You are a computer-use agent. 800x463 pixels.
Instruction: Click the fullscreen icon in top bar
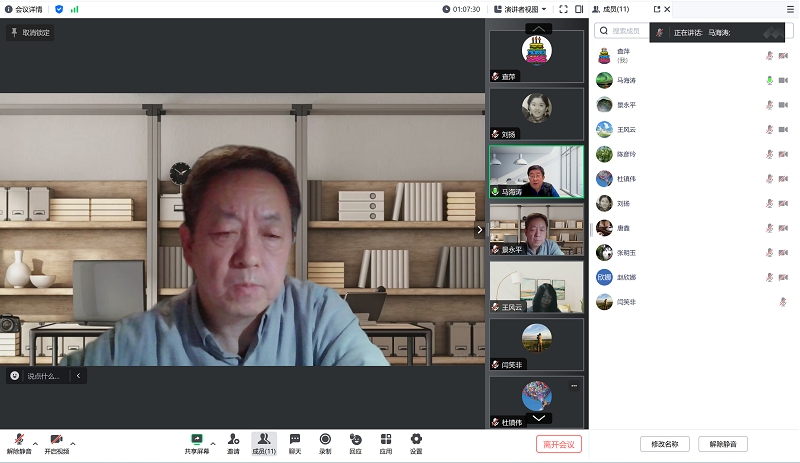point(564,9)
